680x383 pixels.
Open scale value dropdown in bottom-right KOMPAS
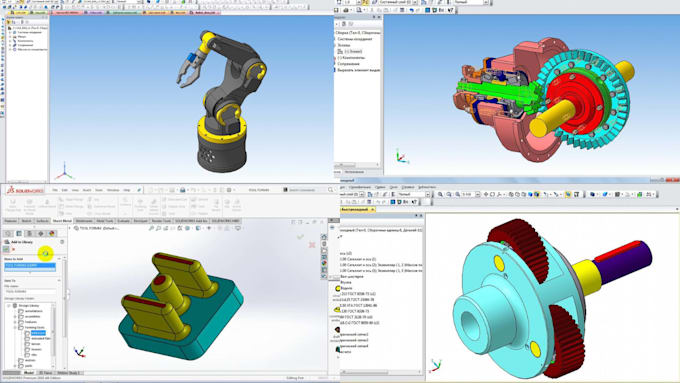pyautogui.click(x=478, y=194)
